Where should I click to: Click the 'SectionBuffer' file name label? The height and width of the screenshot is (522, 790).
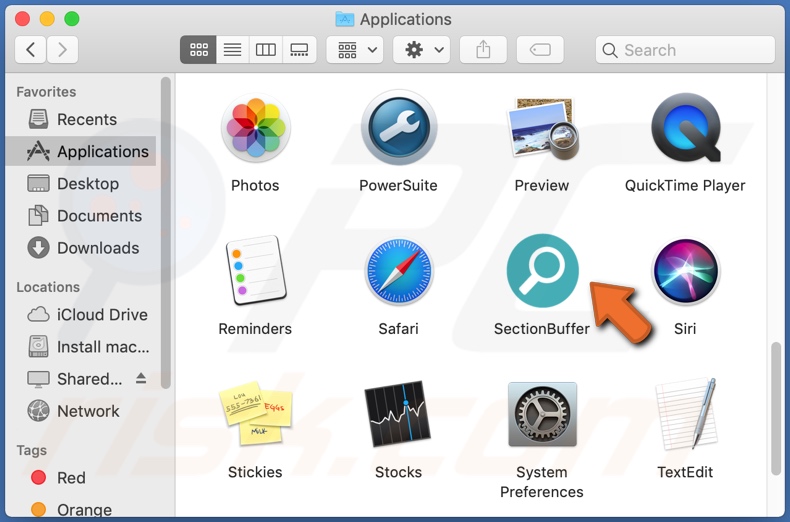tap(542, 329)
